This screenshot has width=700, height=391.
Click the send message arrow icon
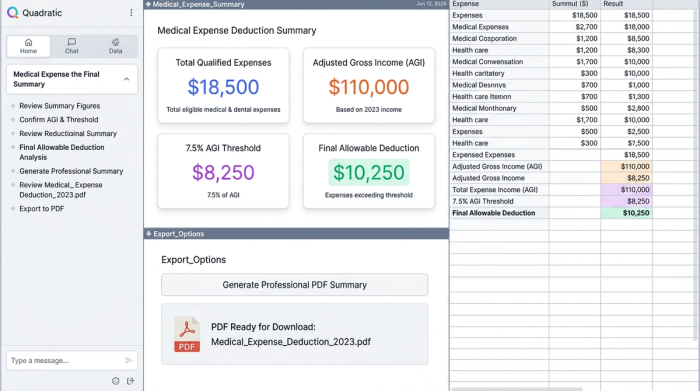[129, 360]
